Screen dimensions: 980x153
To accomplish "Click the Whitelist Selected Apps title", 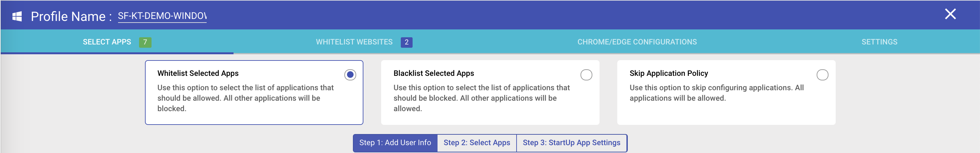I will pos(198,73).
